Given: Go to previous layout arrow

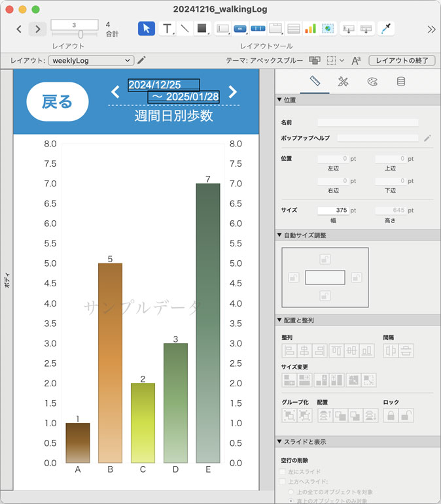Looking at the screenshot, I should 19,29.
